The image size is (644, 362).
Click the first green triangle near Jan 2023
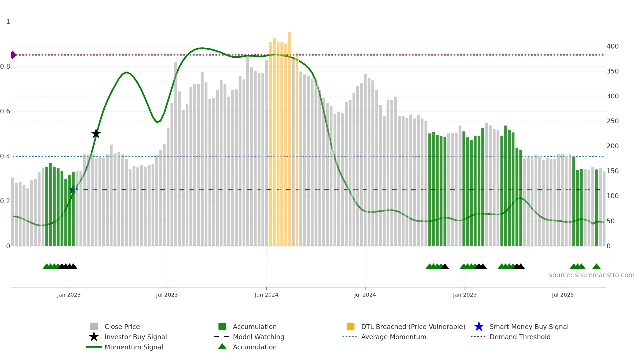(46, 266)
